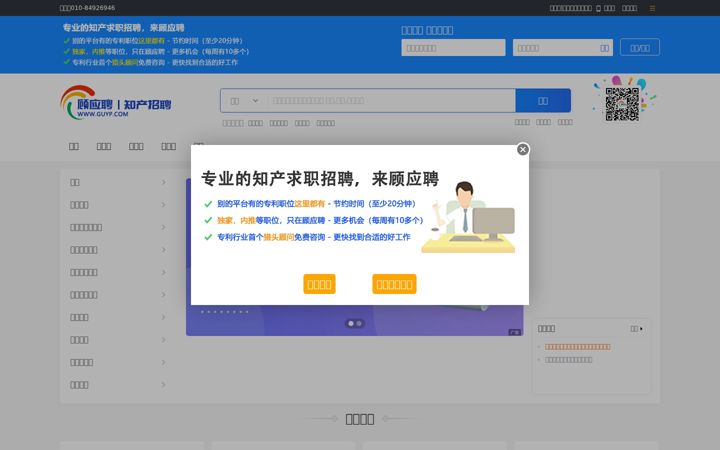
Task: Expand chevron of longest sidebar category
Action: pos(163,227)
